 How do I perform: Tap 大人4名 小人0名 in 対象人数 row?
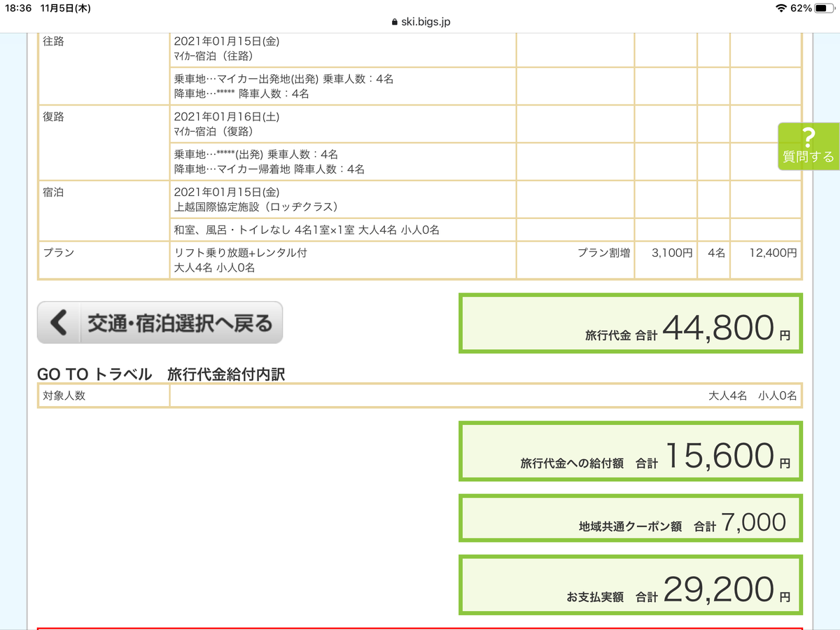click(752, 395)
